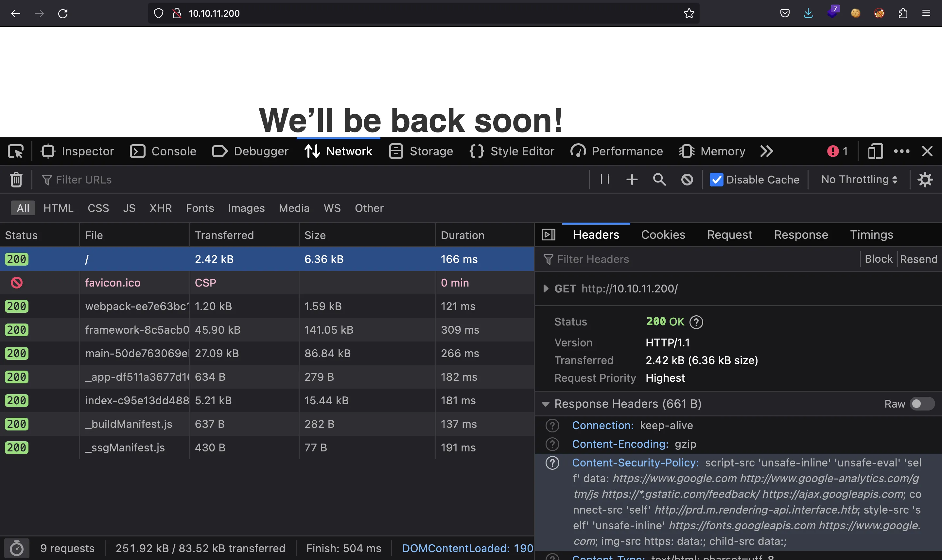This screenshot has width=942, height=560.
Task: Open devtools three-dots customize menu
Action: click(x=902, y=151)
